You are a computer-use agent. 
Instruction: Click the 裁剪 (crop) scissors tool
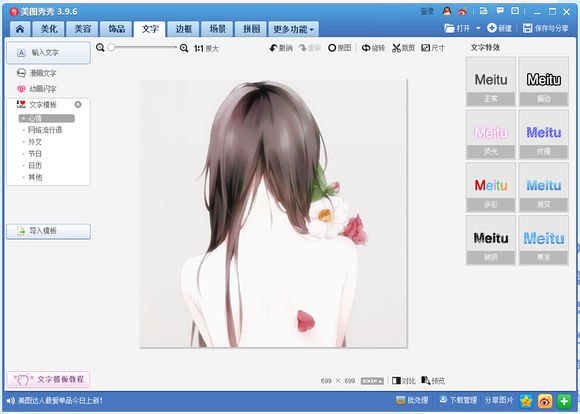[x=403, y=48]
